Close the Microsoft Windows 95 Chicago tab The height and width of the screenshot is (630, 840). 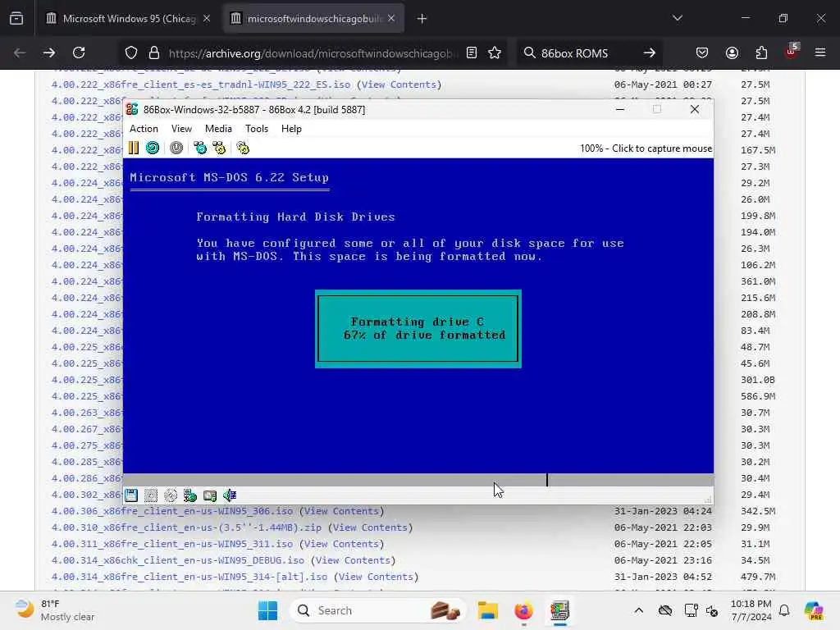click(207, 18)
